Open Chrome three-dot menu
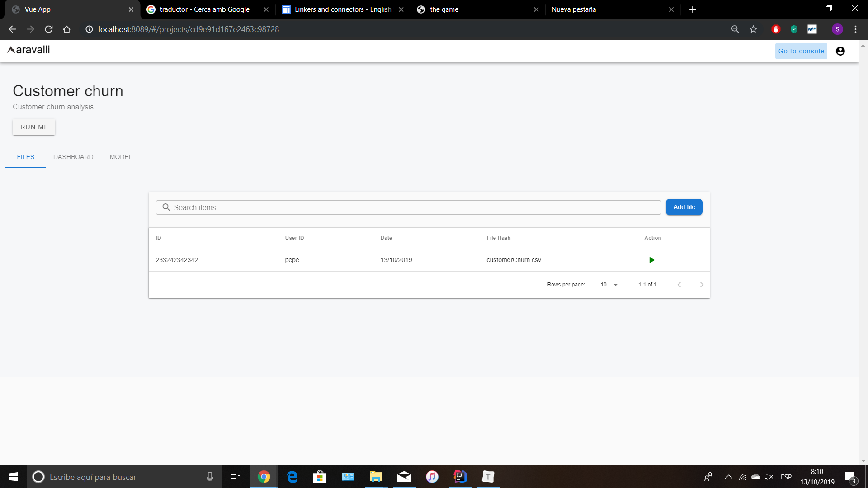The image size is (868, 488). [855, 29]
